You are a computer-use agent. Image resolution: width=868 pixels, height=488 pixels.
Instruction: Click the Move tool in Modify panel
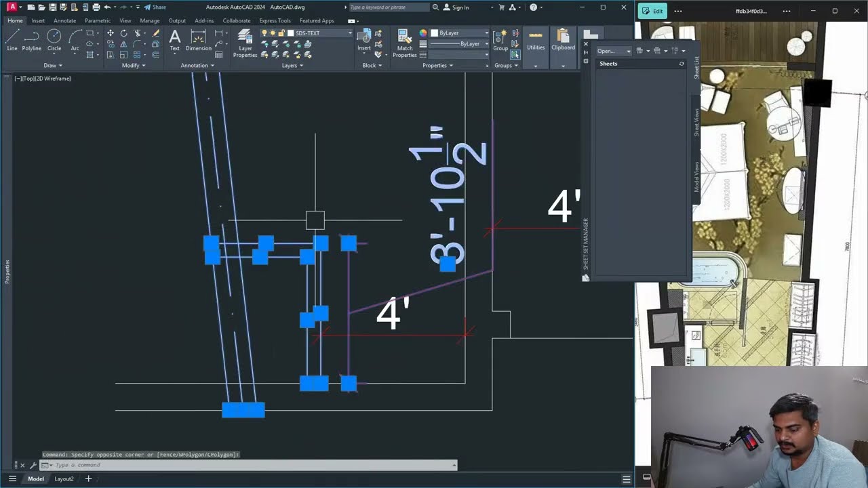coord(111,33)
